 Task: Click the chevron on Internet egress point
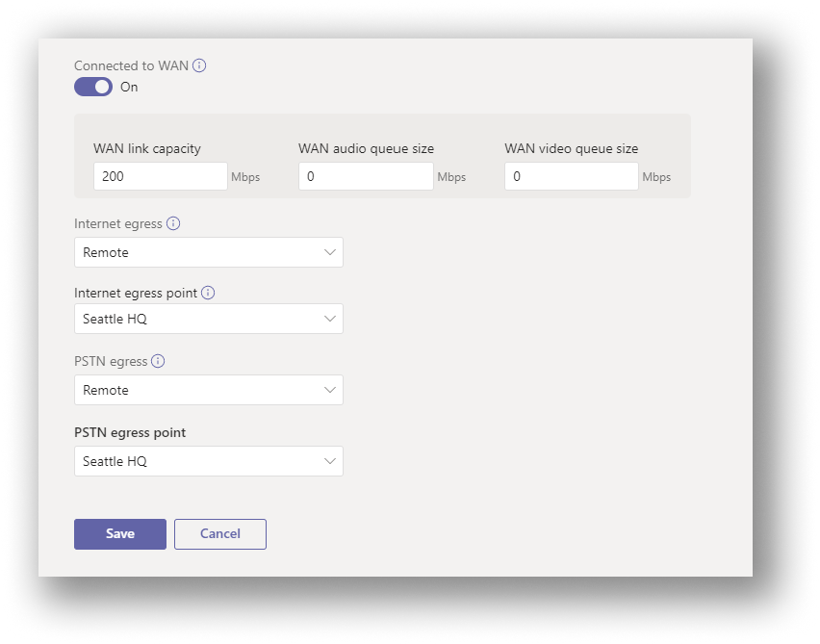click(332, 319)
